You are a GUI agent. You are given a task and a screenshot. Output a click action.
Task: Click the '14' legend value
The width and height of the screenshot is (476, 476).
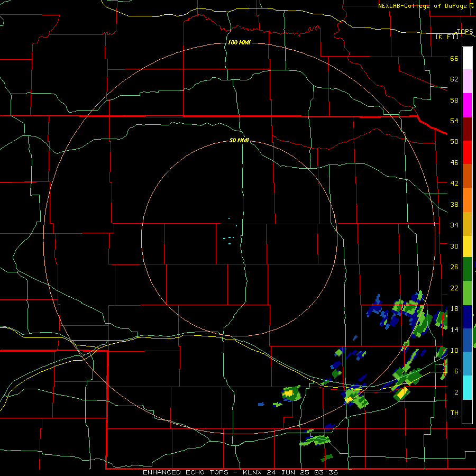[x=454, y=329]
